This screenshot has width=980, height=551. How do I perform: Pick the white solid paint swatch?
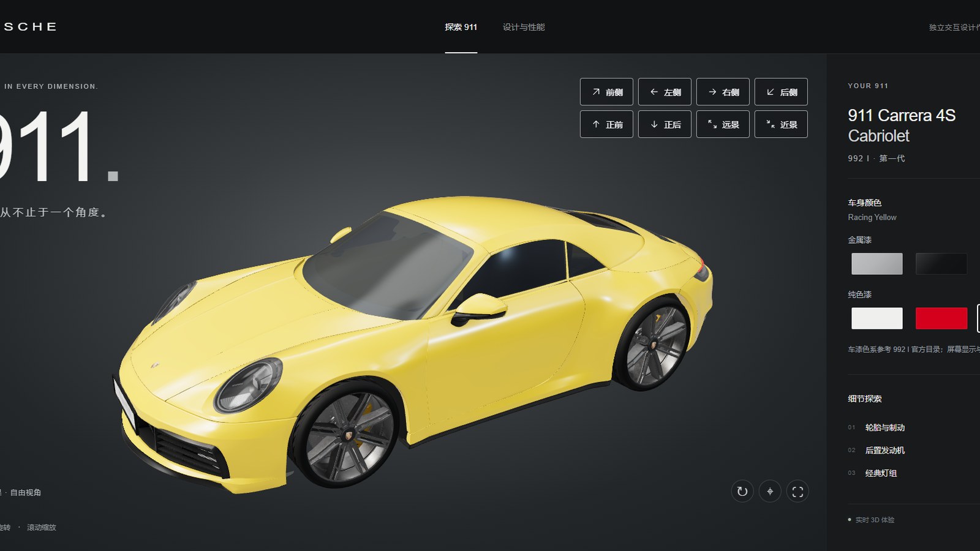tap(876, 318)
